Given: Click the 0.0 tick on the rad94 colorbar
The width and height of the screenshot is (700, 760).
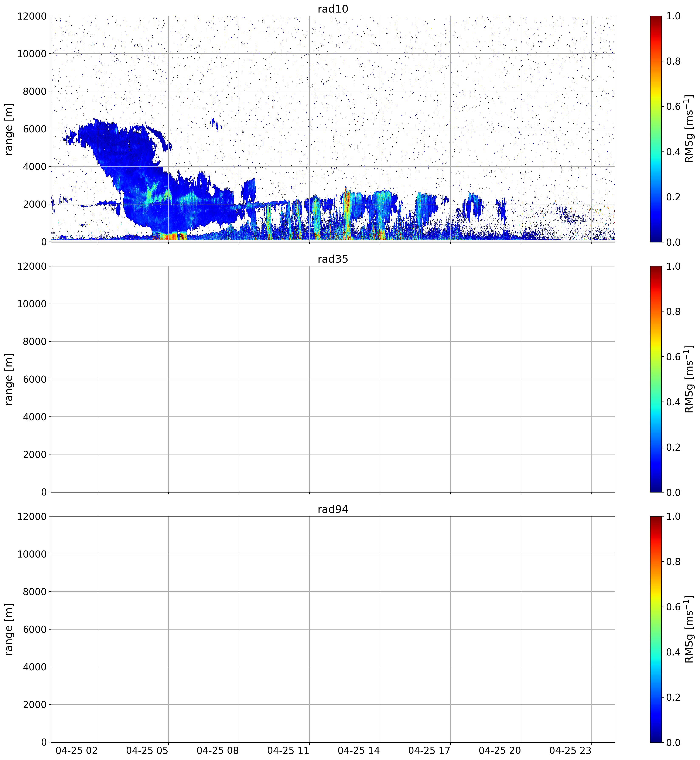Looking at the screenshot, I should [673, 743].
